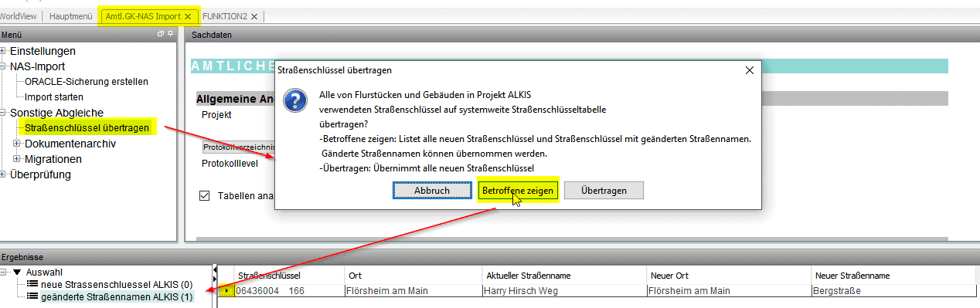980x308 pixels.
Task: Click the pin icon of Menü panel
Action: coord(170,35)
